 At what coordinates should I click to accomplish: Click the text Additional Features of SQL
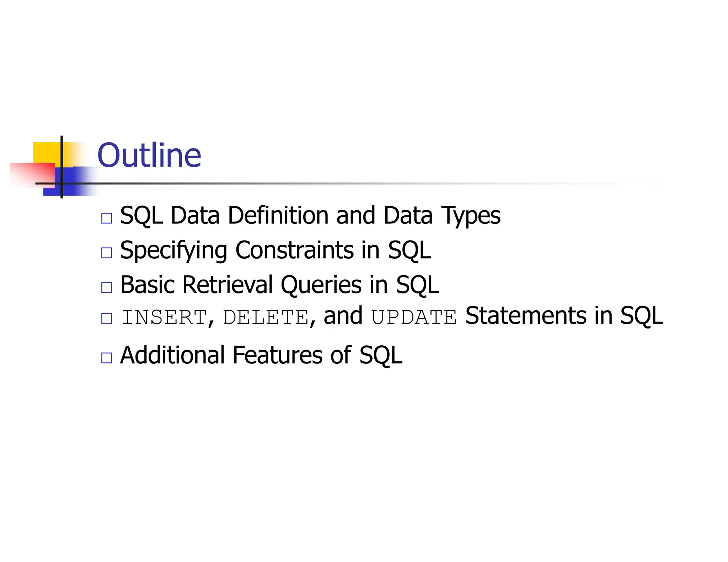(261, 356)
